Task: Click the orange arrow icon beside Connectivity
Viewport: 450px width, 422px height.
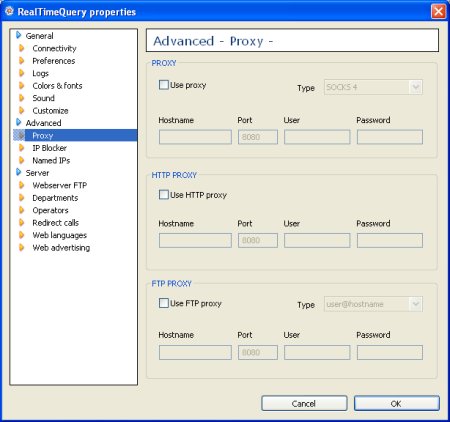Action: [x=22, y=48]
